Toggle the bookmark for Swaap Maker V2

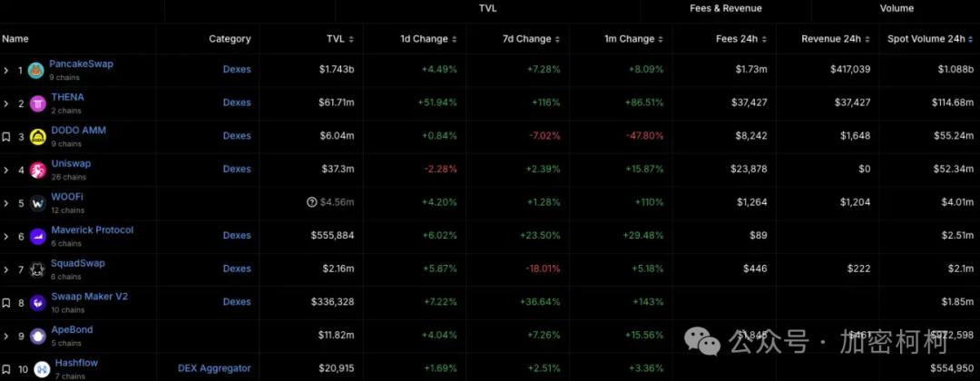[x=6, y=302]
